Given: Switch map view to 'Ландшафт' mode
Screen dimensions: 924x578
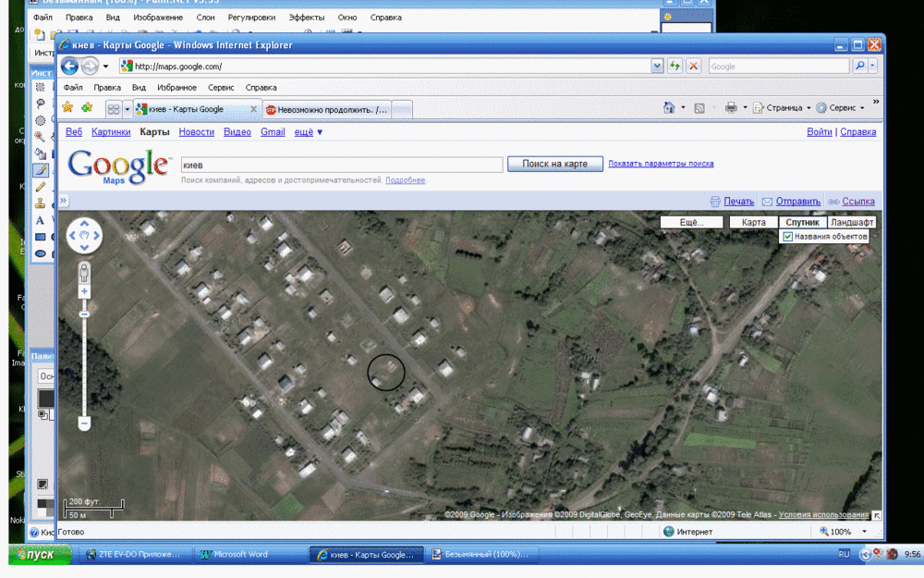Looking at the screenshot, I should pyautogui.click(x=851, y=223).
